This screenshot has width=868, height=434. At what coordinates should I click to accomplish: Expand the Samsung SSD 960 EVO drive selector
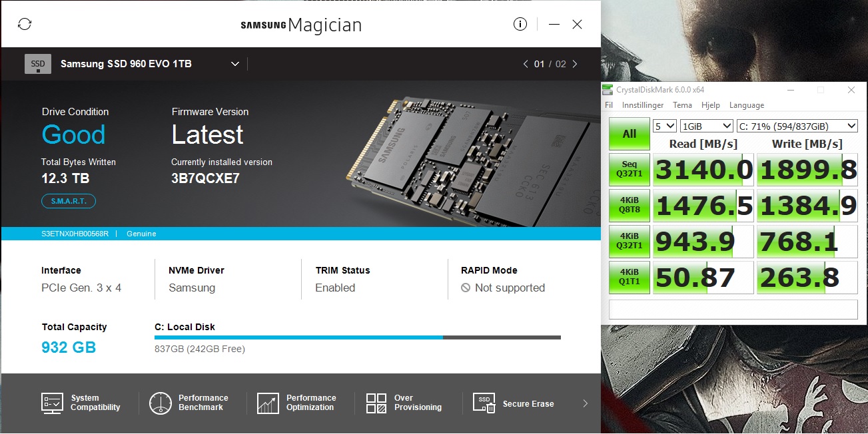coord(235,64)
